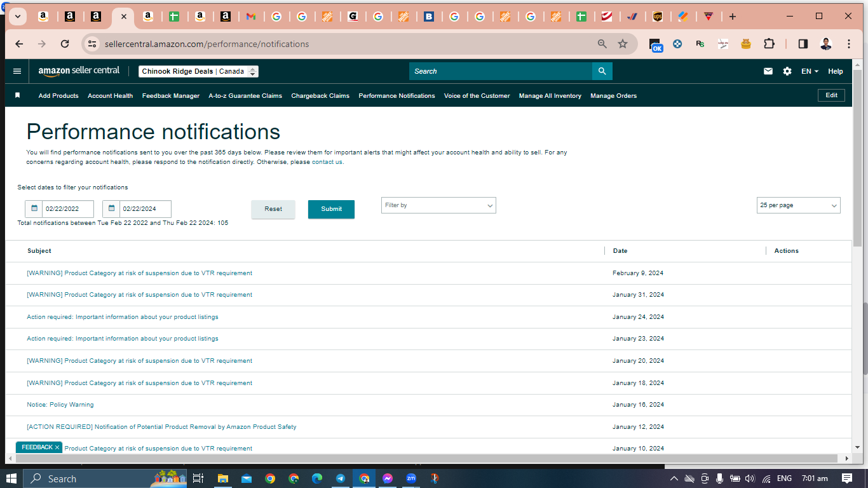Dismiss the Feedback button with its X
Viewport: 868px width, 488px height.
57,447
